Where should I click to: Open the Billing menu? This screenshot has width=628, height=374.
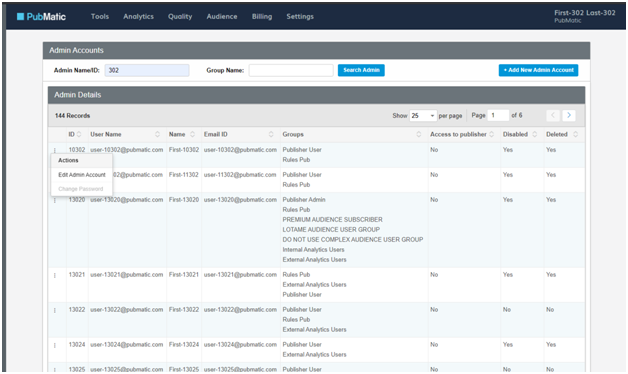(x=262, y=16)
